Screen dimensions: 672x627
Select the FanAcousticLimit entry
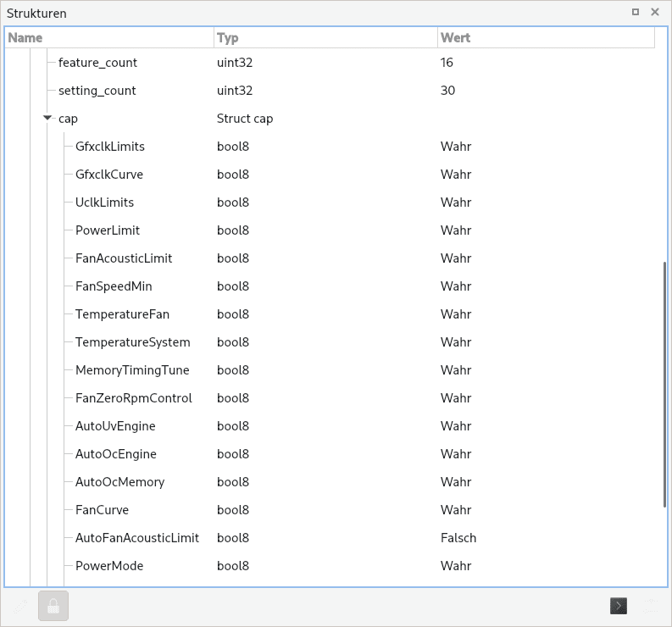pos(124,258)
